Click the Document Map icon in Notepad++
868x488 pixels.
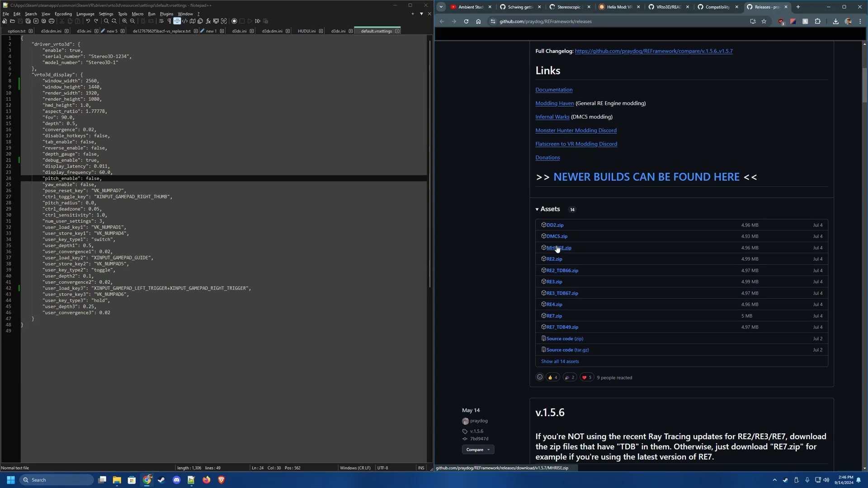coord(193,21)
